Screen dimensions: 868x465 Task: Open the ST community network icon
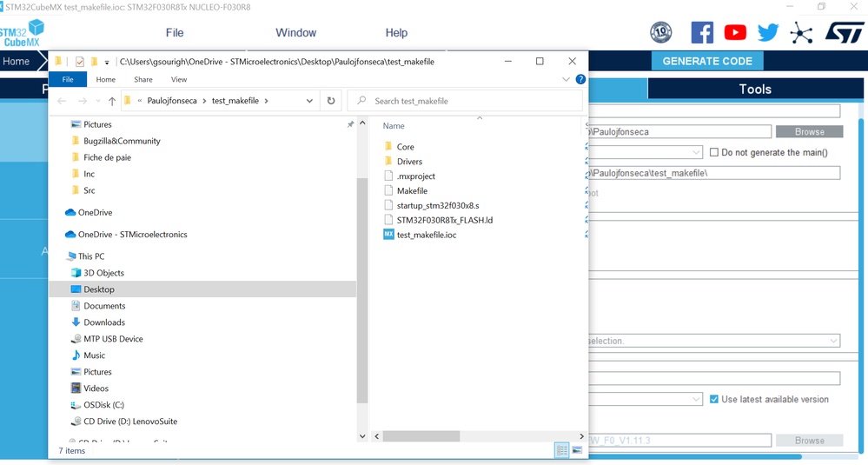click(x=801, y=33)
